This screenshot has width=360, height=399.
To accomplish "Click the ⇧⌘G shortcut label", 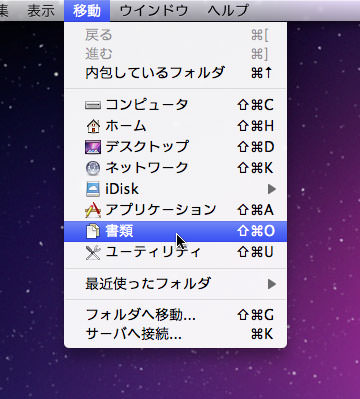I will [x=255, y=315].
